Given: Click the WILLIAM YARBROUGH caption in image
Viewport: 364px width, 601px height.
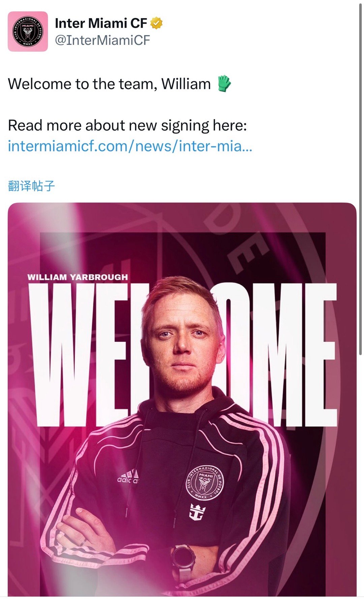Looking at the screenshot, I should pos(78,277).
